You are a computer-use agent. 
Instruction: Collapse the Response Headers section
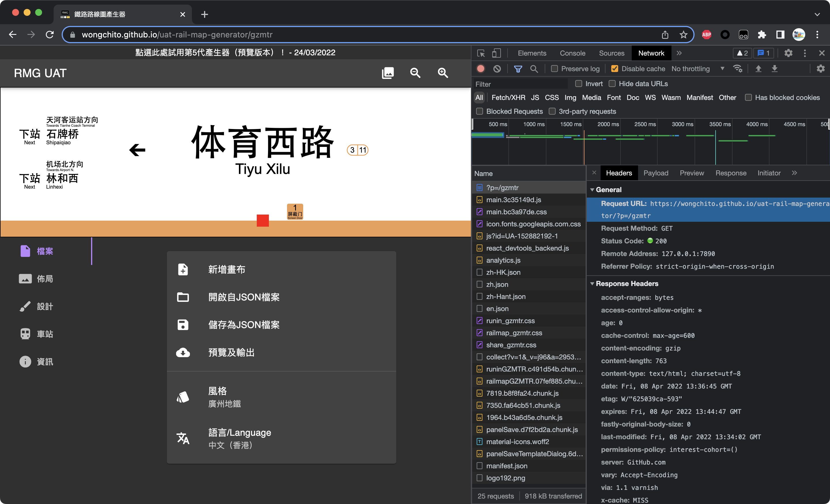click(593, 283)
